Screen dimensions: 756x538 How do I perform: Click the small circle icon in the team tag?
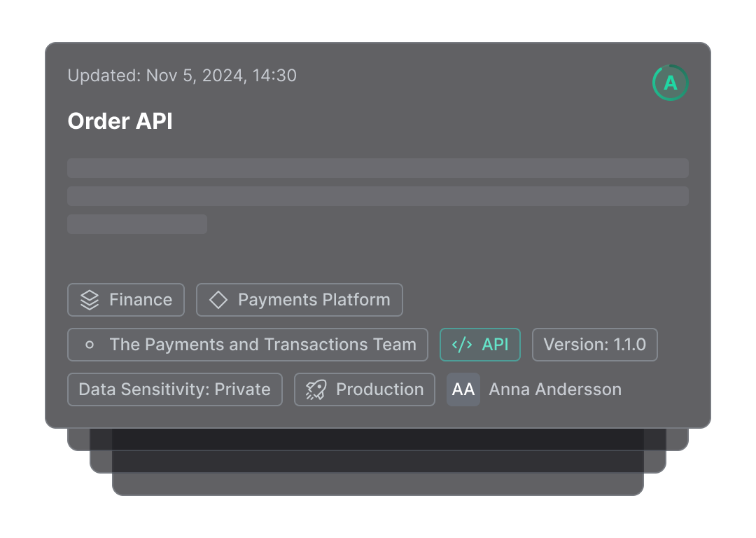point(90,345)
